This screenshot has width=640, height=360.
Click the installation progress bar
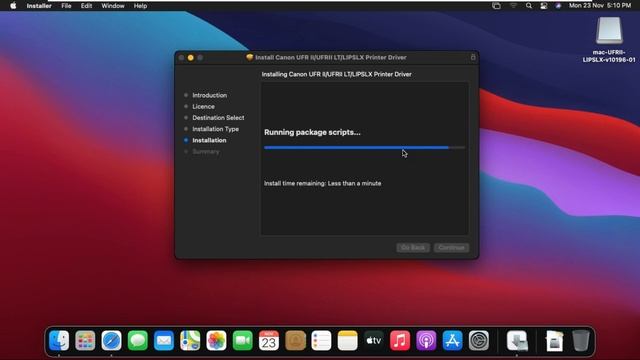click(364, 147)
